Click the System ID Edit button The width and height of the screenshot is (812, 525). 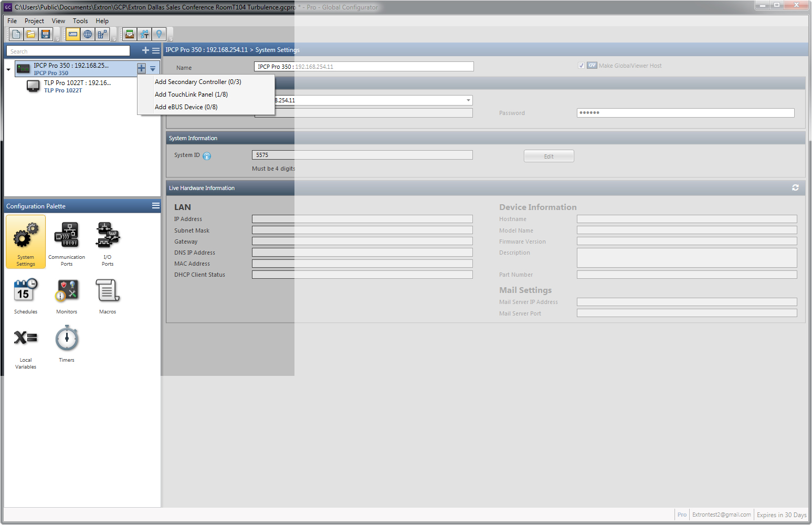(549, 156)
